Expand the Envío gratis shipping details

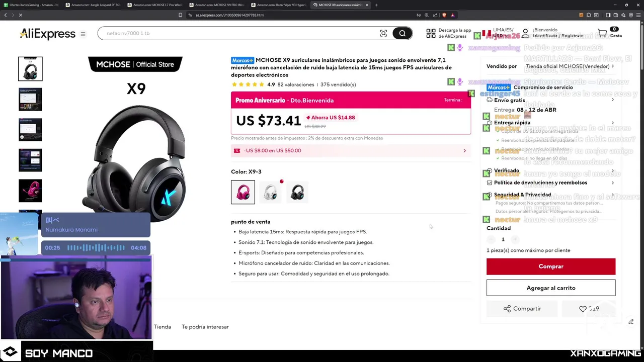pos(551,100)
